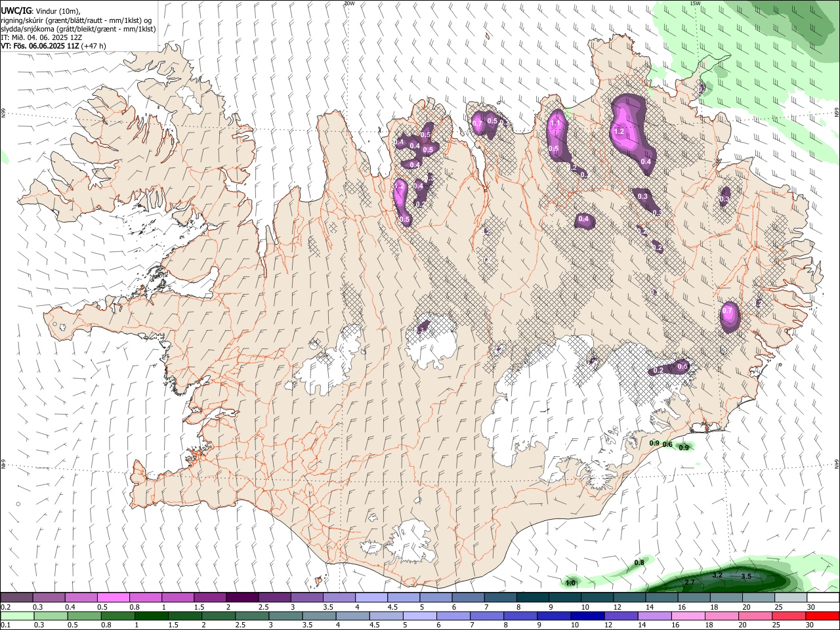
Task: Click the '1.1' snowfall value on the pink area
Action: [555, 123]
